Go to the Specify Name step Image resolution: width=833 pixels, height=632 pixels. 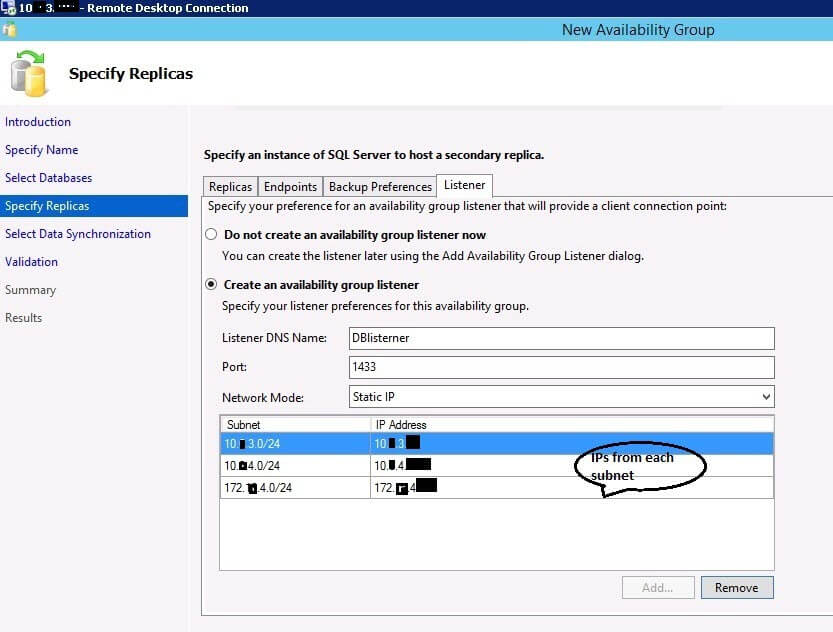point(41,150)
